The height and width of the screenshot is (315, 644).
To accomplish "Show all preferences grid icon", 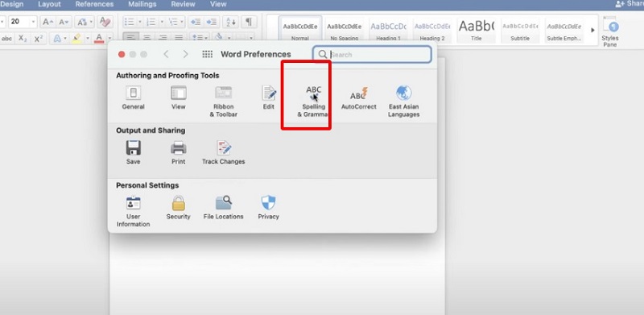I will tap(208, 54).
